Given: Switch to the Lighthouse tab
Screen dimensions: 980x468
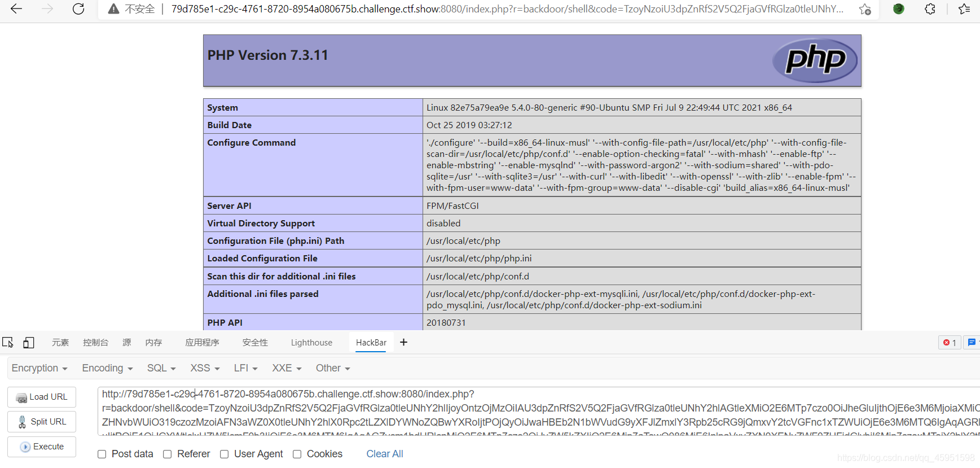Looking at the screenshot, I should [311, 343].
